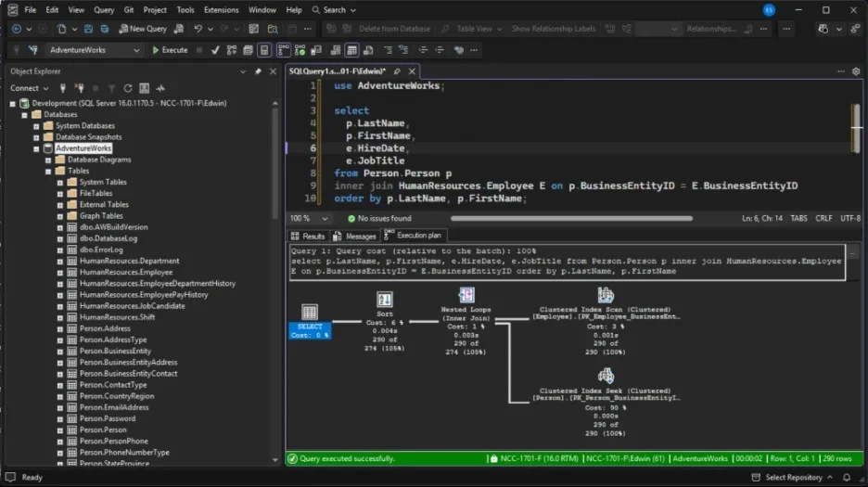
Task: Pin the Object Explorer panel
Action: click(x=258, y=71)
